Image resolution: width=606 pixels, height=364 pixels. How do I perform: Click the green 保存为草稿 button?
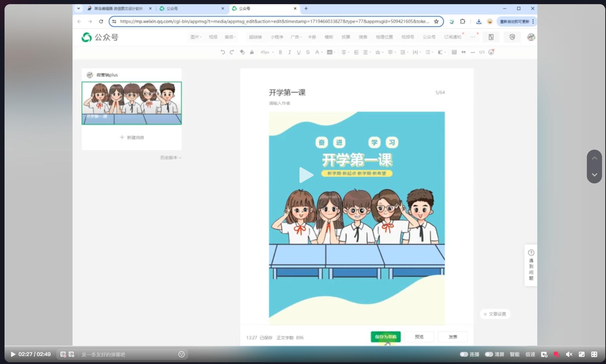click(x=385, y=337)
